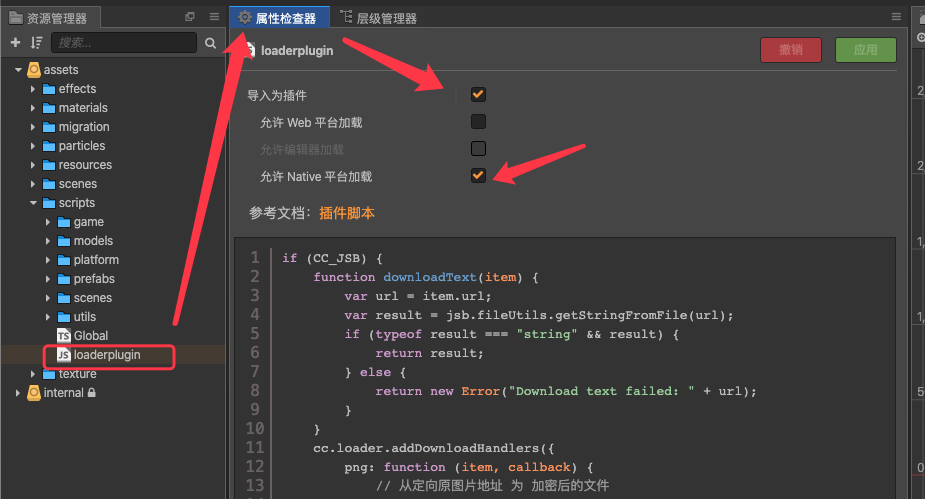The width and height of the screenshot is (925, 499).
Task: Open assets panel hamburger menu
Action: click(x=214, y=17)
